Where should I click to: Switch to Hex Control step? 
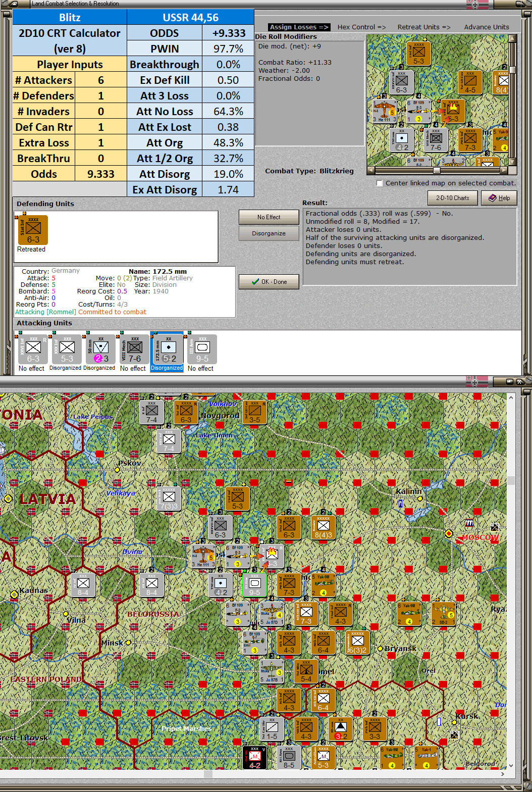pos(361,27)
